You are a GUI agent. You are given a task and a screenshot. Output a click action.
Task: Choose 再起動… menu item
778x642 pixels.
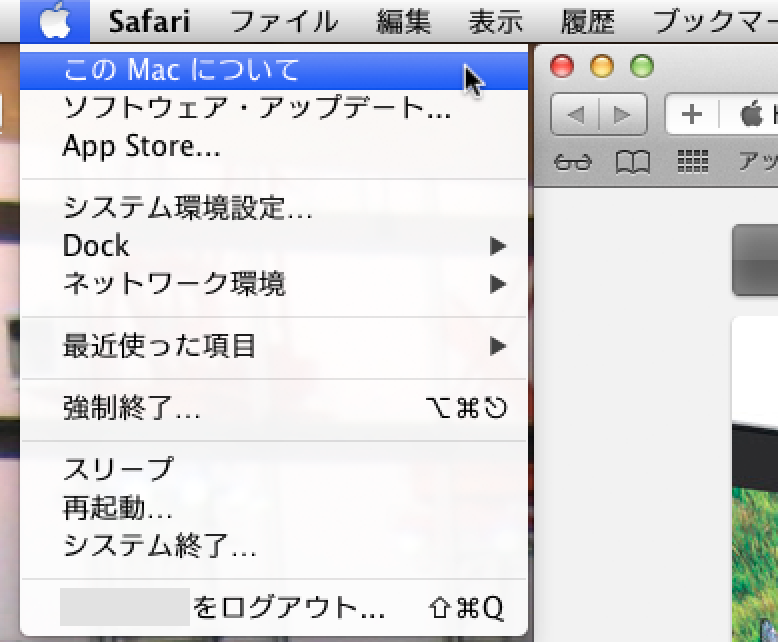[x=273, y=508]
